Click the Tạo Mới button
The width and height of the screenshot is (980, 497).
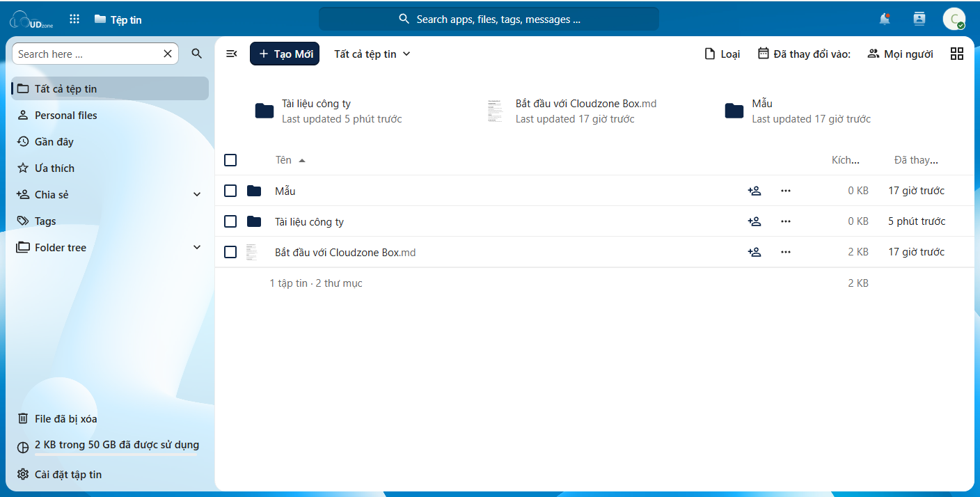click(285, 54)
